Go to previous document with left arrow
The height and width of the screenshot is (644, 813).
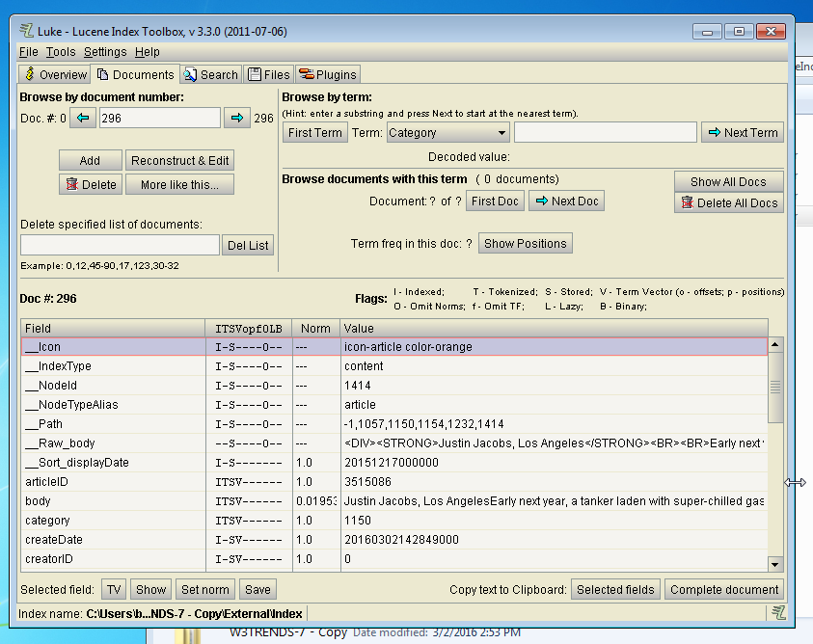pos(83,119)
